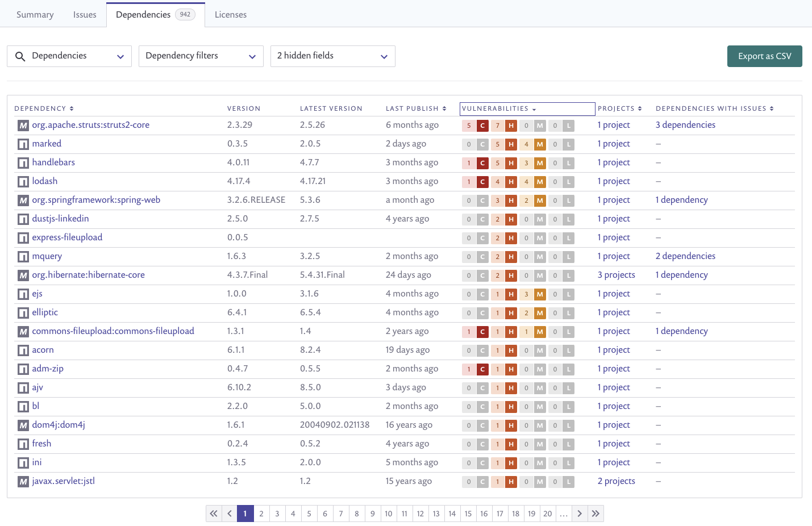The width and height of the screenshot is (812, 526).
Task: Toggle sort on the Dependency column header
Action: click(x=44, y=108)
